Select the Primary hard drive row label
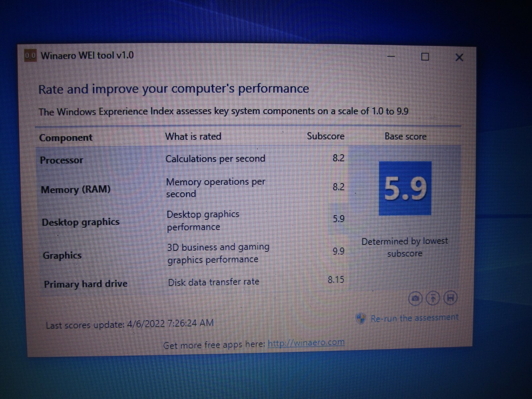This screenshot has width=532, height=399. click(x=86, y=284)
